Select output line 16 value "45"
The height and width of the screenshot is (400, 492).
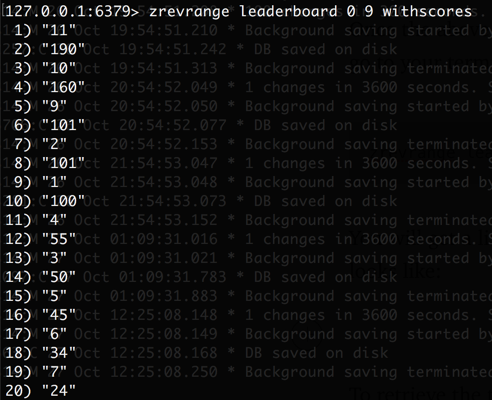[59, 315]
